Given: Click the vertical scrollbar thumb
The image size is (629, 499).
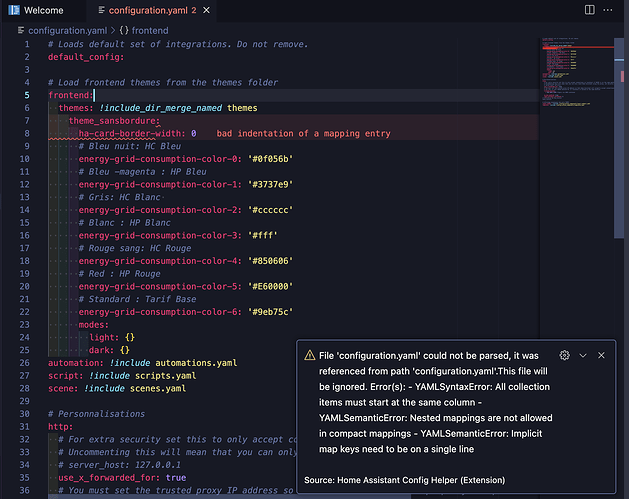Looking at the screenshot, I should [x=619, y=138].
